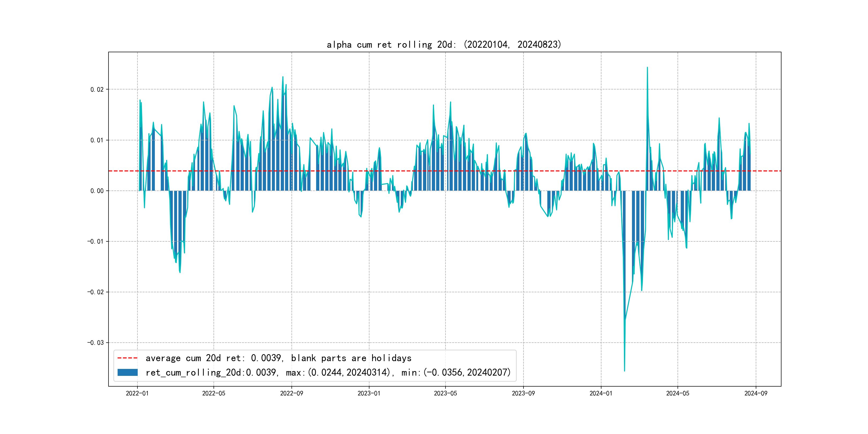Click the chart title text
This screenshot has width=868, height=434.
point(444,44)
